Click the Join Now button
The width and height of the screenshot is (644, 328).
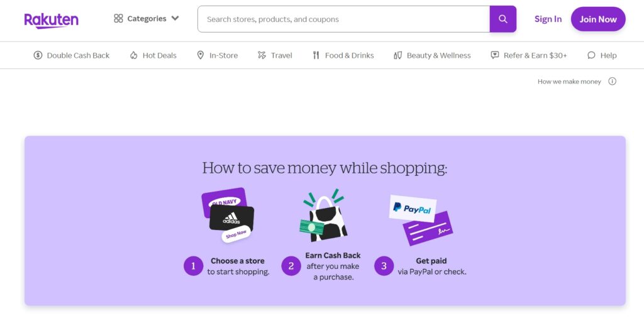(x=598, y=19)
